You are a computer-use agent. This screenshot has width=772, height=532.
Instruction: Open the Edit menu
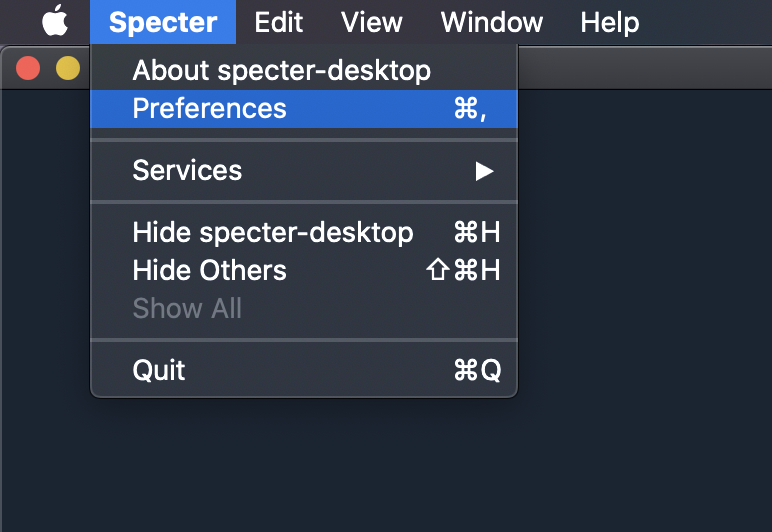tap(278, 21)
